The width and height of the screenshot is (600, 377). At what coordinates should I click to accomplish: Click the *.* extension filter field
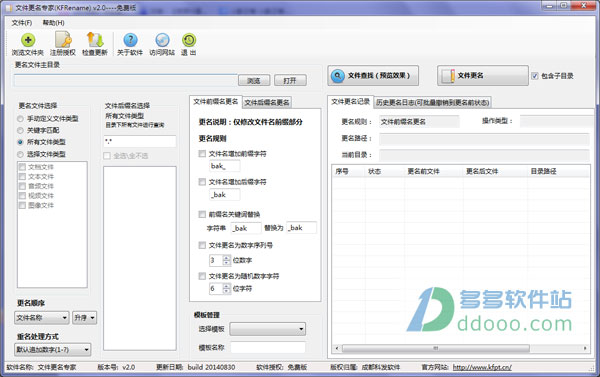[140, 141]
